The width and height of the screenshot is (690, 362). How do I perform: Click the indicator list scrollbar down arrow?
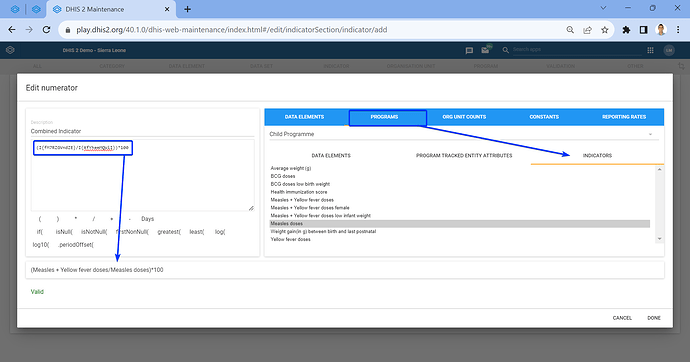[x=659, y=239]
